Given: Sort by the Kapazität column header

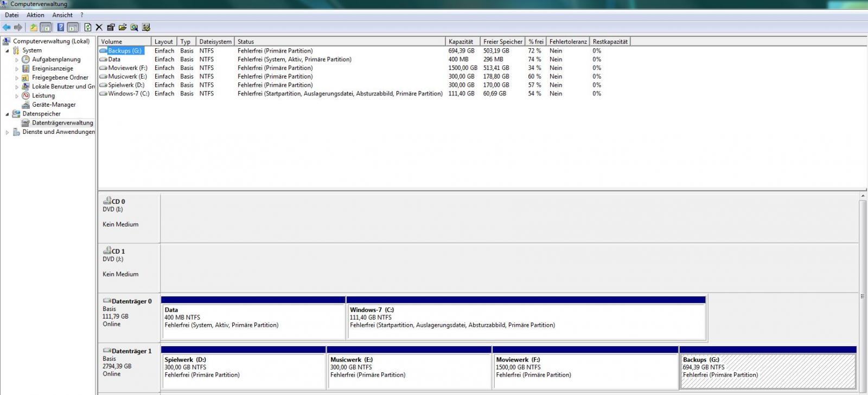Looking at the screenshot, I should [463, 41].
